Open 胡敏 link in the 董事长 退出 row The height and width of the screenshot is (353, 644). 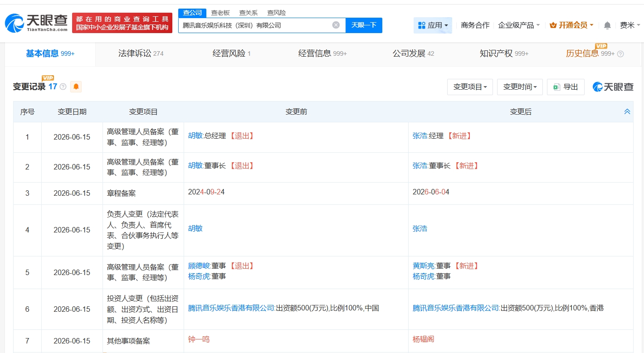(x=195, y=166)
